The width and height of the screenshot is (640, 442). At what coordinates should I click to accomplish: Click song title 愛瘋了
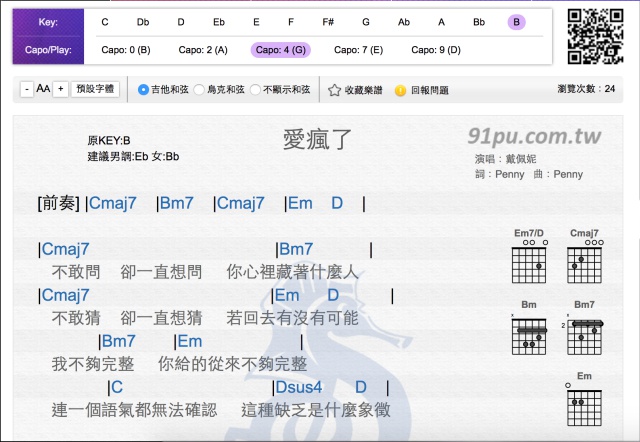pos(317,140)
